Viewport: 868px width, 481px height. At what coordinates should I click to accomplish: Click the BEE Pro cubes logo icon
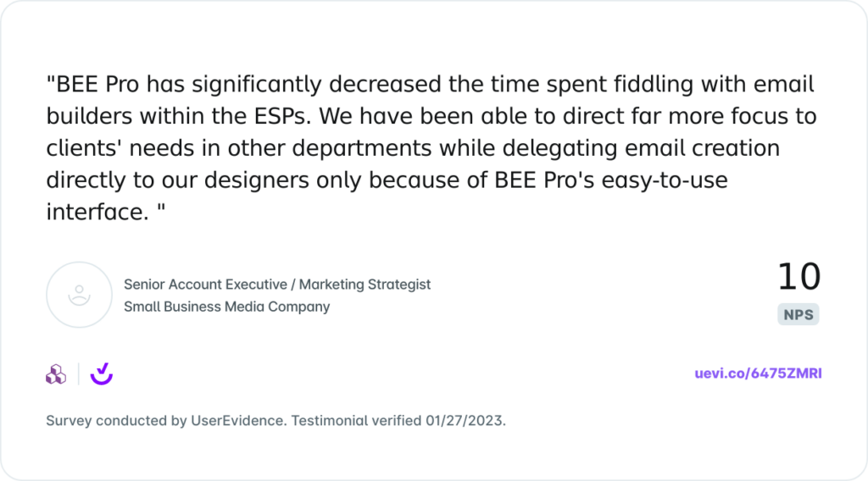(56, 374)
